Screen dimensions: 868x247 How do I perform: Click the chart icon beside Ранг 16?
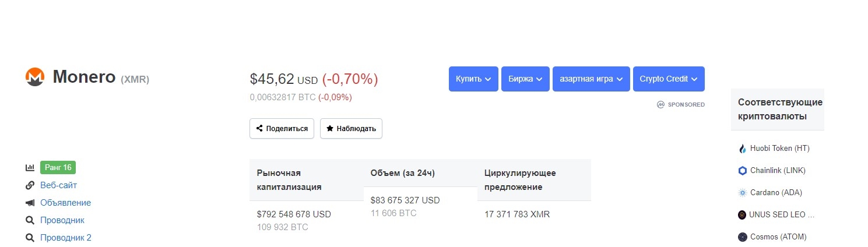(30, 168)
